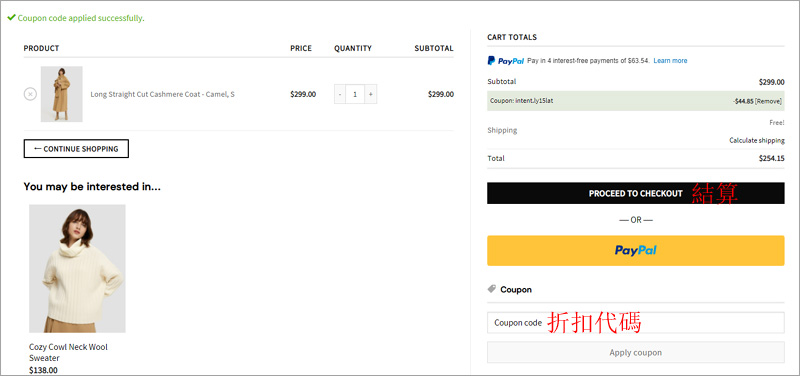Viewport: 800px width, 376px height.
Task: Pay with the yellow PayPal button
Action: (636, 250)
